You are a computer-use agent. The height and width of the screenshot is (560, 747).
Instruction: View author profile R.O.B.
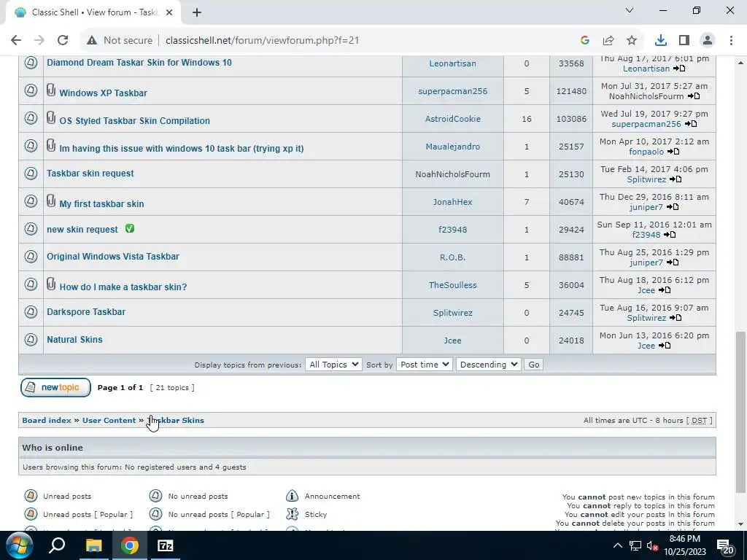click(x=452, y=257)
